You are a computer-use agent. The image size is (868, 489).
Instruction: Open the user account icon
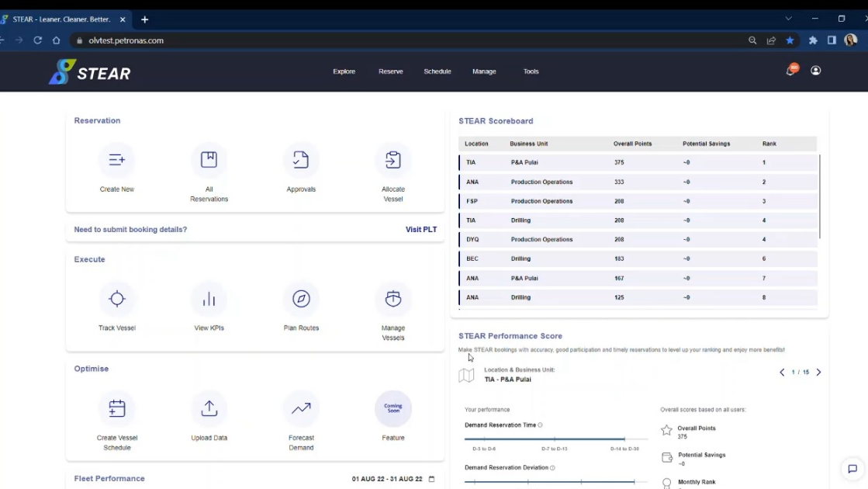pos(815,70)
